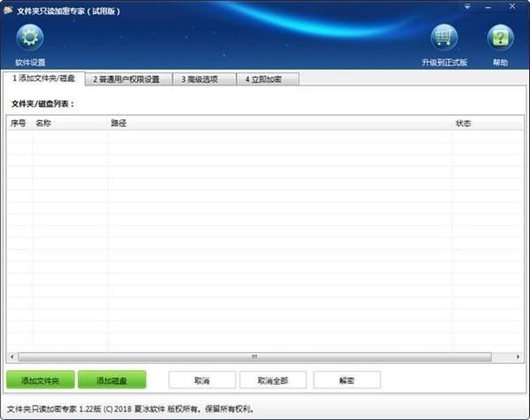Viewport: 530px width, 420px height.
Task: Sort by the 序号 column header
Action: [19, 124]
